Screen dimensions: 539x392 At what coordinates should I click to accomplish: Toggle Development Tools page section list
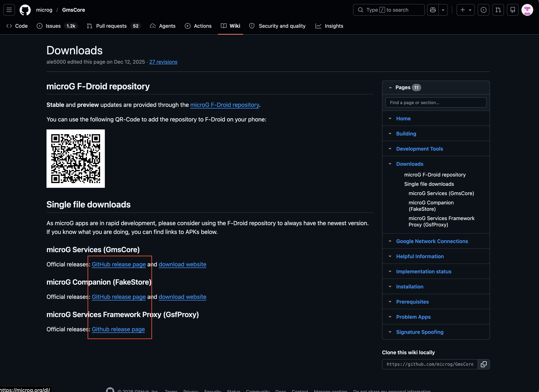coord(390,149)
